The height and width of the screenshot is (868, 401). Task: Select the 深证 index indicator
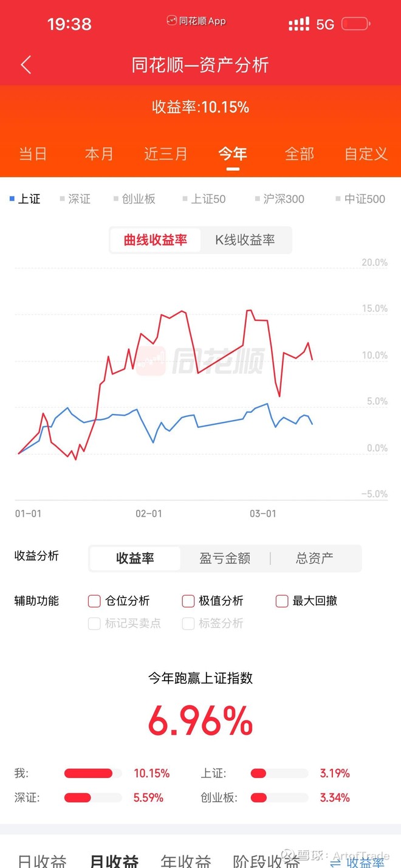click(x=75, y=199)
